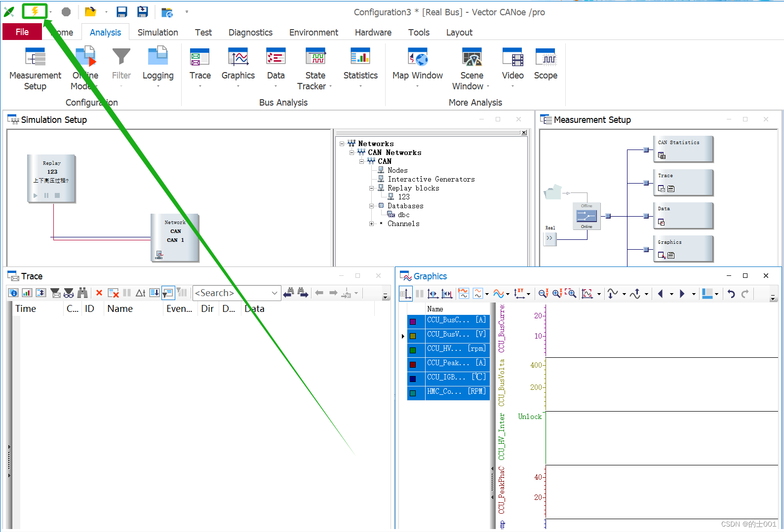The image size is (784, 532).
Task: Open the Scope ribbon tool
Action: tap(546, 64)
